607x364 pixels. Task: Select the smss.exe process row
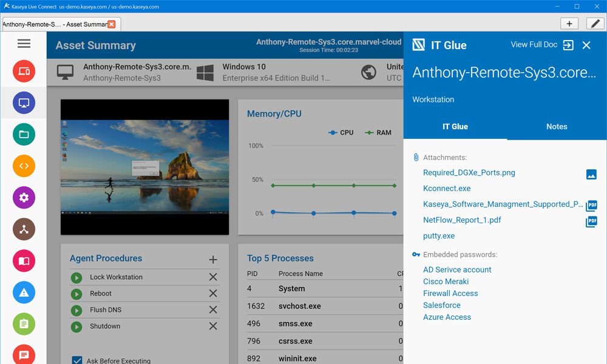coord(325,323)
